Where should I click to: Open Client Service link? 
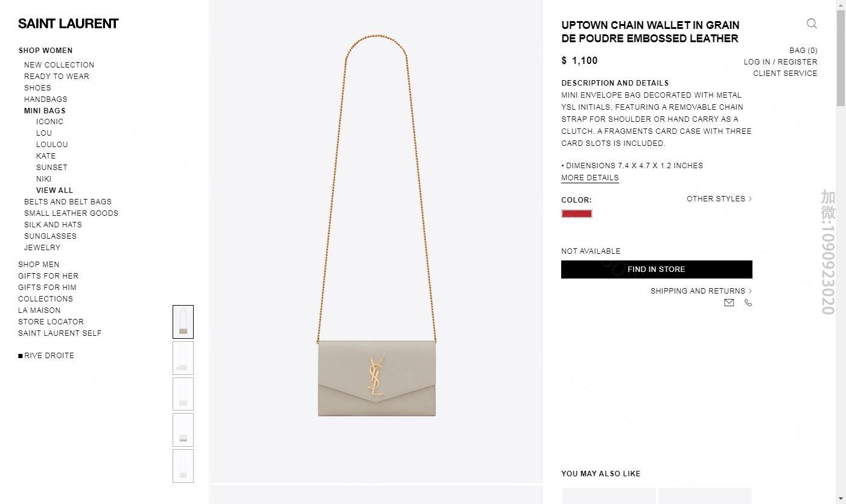point(785,74)
